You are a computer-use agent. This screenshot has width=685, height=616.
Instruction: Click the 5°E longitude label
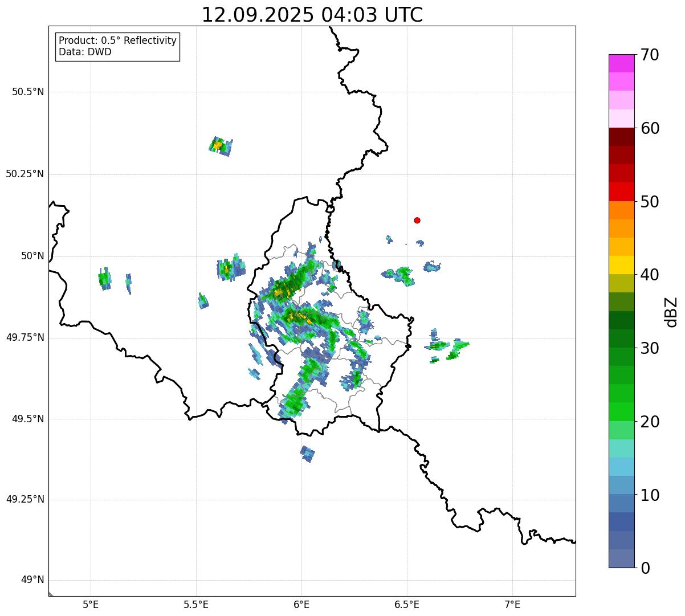[91, 605]
